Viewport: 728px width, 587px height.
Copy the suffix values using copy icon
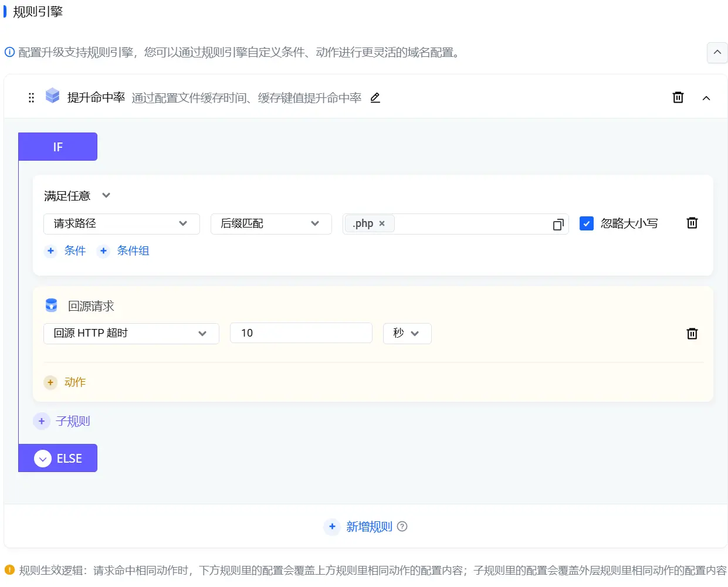tap(558, 224)
